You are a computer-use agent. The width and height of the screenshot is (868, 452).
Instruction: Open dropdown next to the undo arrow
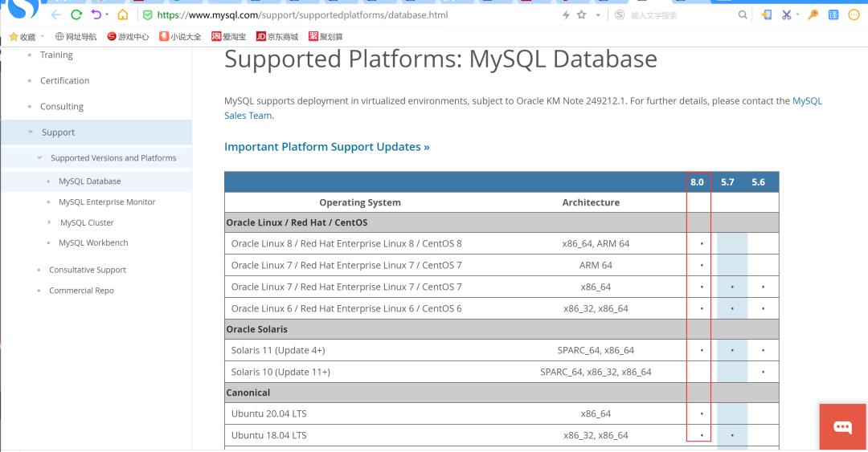pyautogui.click(x=107, y=15)
